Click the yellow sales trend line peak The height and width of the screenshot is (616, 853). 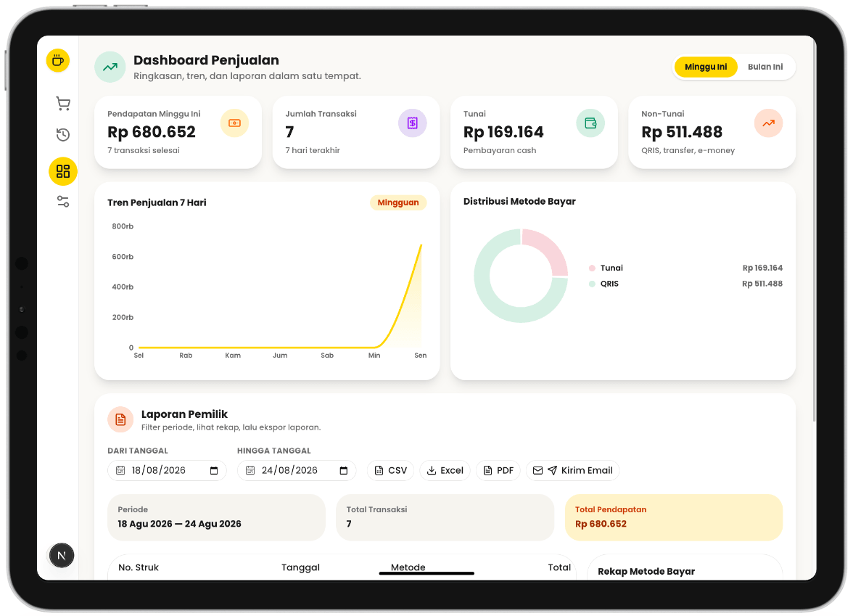point(421,245)
